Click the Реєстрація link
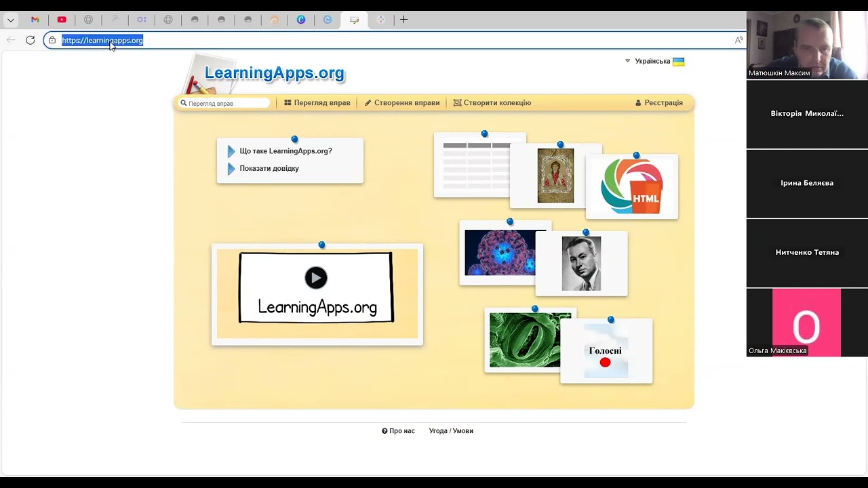This screenshot has width=868, height=488. (659, 103)
